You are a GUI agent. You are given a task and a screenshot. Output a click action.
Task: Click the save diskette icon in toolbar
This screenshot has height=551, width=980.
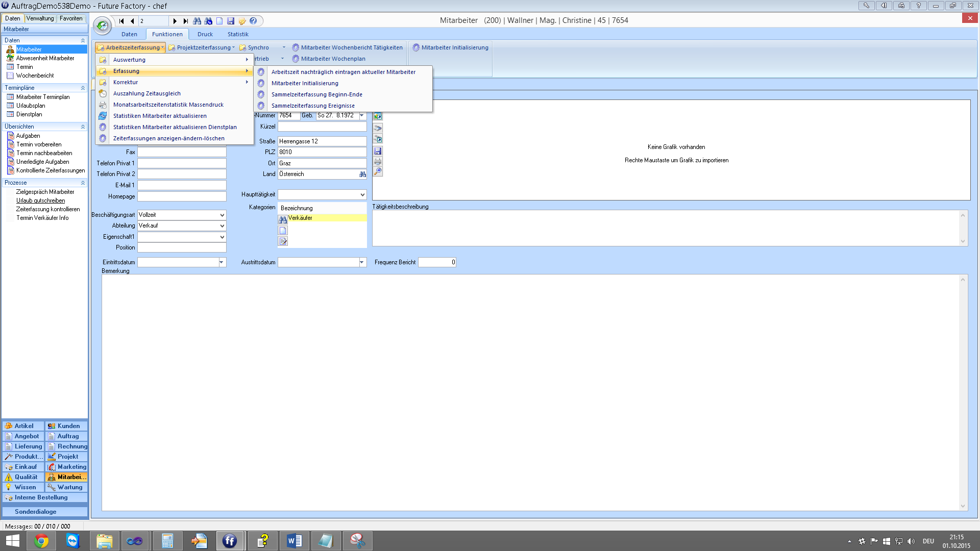(x=231, y=21)
